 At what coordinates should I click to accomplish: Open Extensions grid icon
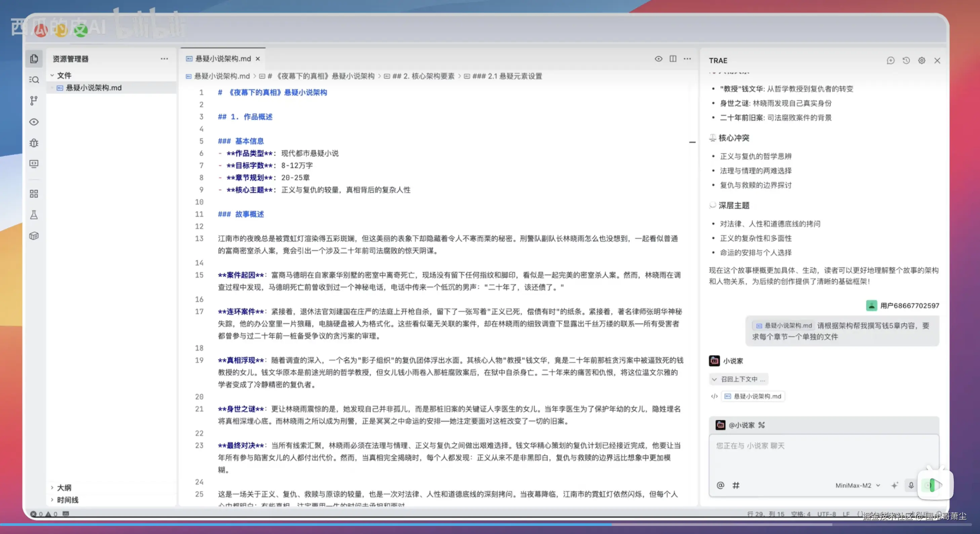[34, 194]
